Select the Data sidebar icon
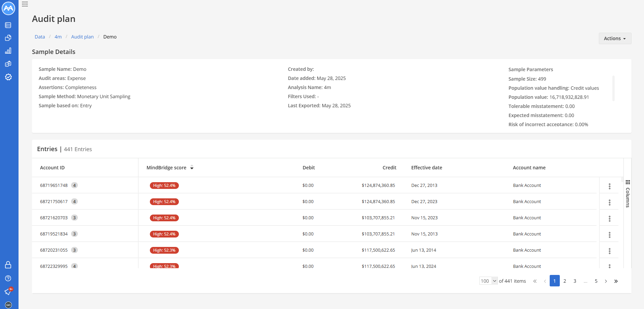The image size is (644, 309). pyautogui.click(x=8, y=25)
